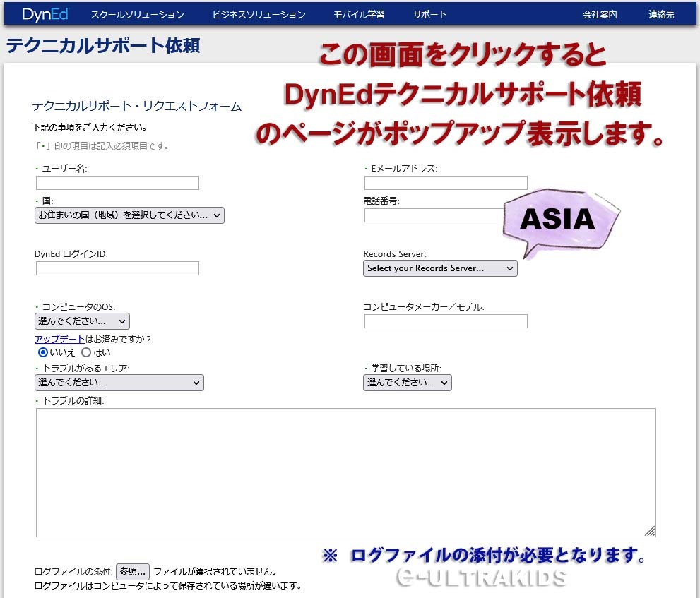Open スクールソリューション menu
The width and height of the screenshot is (700, 598).
pos(138,15)
